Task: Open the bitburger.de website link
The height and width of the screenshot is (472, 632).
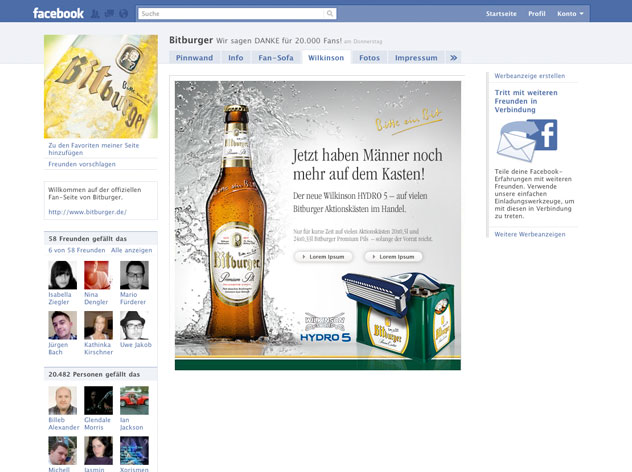Action: (87, 212)
